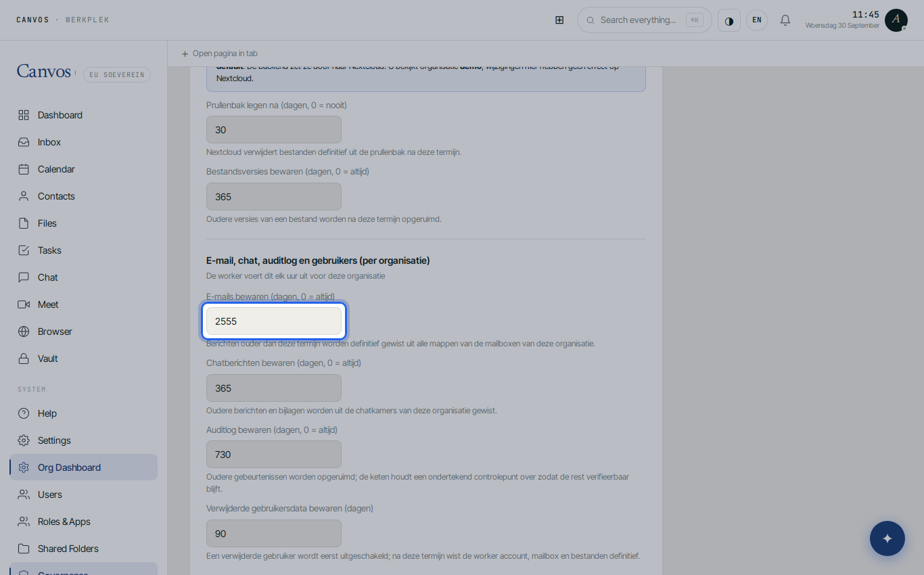This screenshot has width=924, height=575.
Task: Click the Help question mark icon
Action: pyautogui.click(x=24, y=413)
